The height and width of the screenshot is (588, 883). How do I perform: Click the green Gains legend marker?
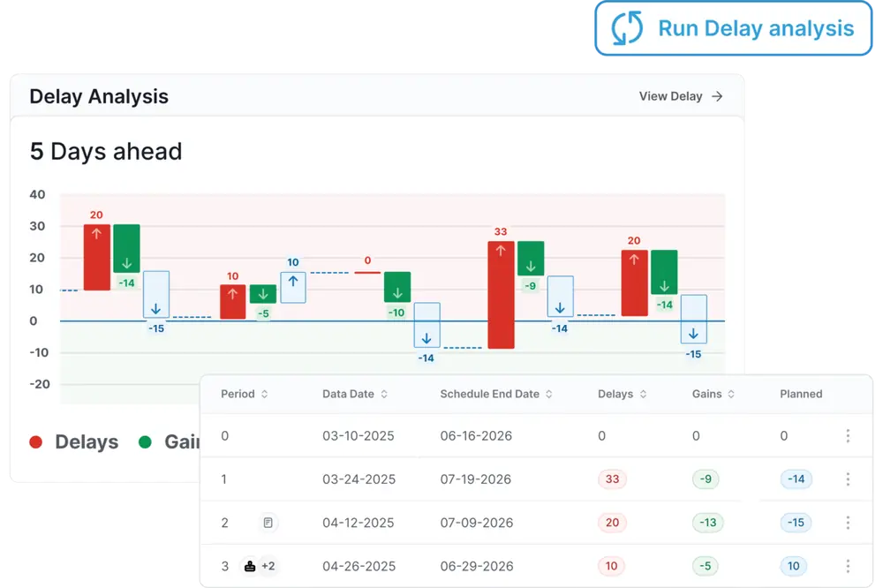point(146,442)
